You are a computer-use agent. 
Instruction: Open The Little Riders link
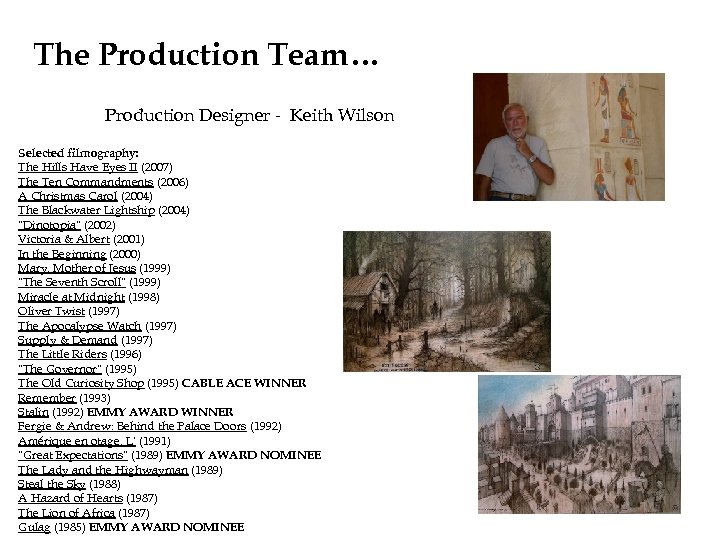pos(62,354)
